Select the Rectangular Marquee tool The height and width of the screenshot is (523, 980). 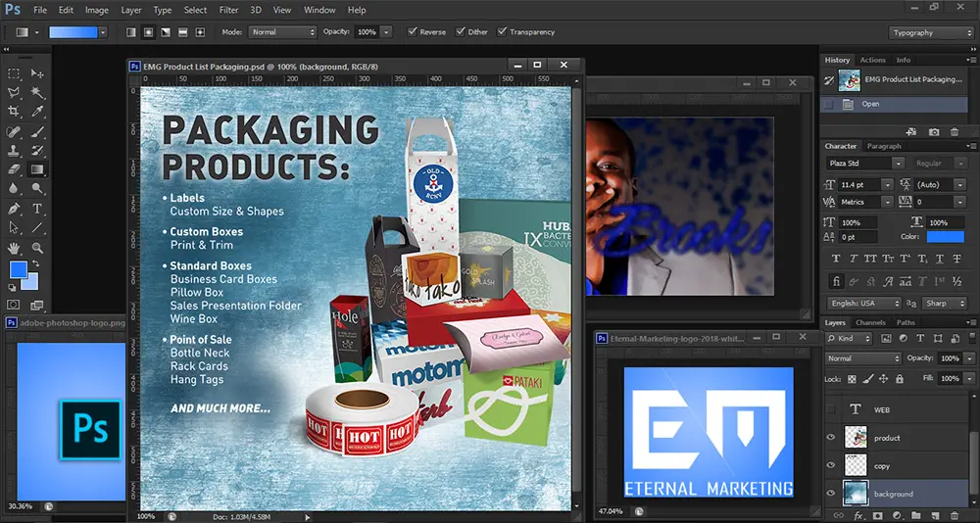pyautogui.click(x=14, y=73)
